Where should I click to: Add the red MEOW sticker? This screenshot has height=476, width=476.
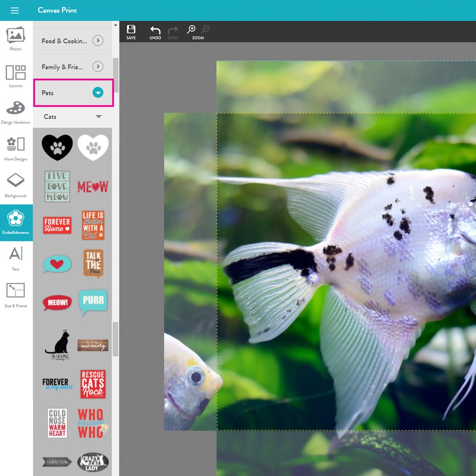click(93, 187)
